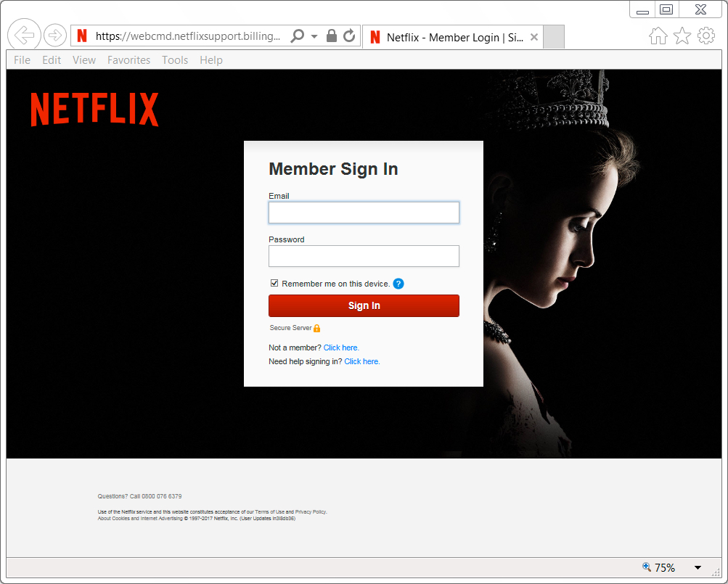Click the magnifier search icon in address bar

tap(297, 36)
